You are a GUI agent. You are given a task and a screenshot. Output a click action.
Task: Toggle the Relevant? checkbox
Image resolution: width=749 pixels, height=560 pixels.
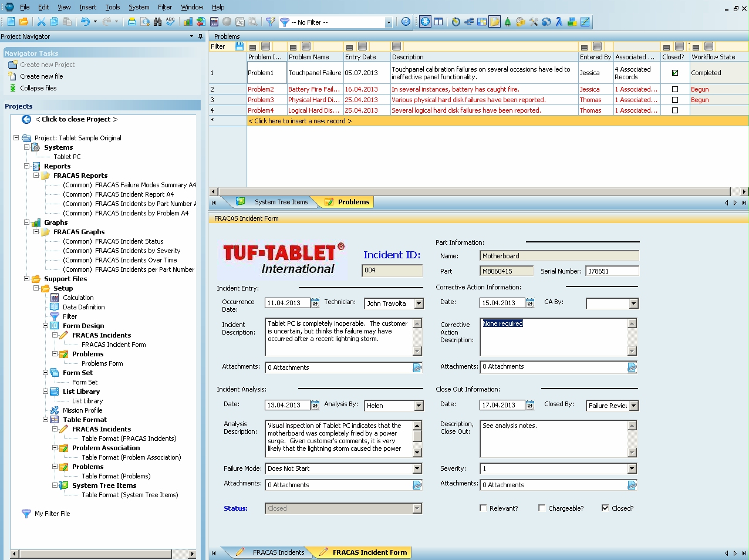click(483, 508)
